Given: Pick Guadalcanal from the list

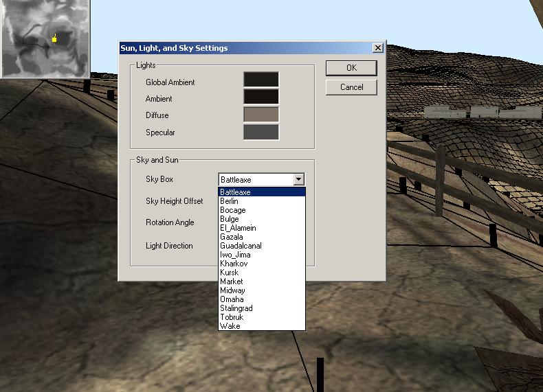Looking at the screenshot, I should point(262,246).
